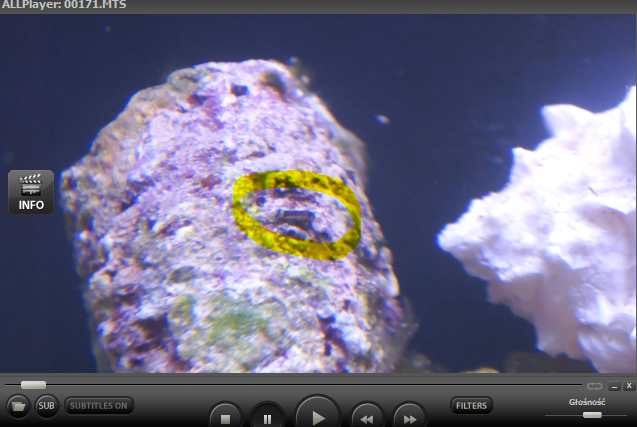Open the FILTERS panel
Screen dimensions: 637x427
(471, 406)
